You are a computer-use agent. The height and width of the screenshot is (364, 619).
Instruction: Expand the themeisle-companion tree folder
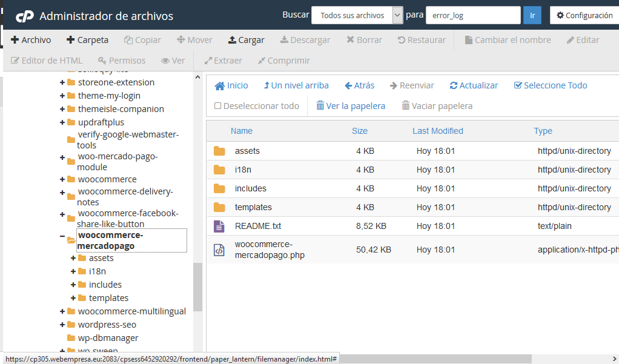click(62, 109)
